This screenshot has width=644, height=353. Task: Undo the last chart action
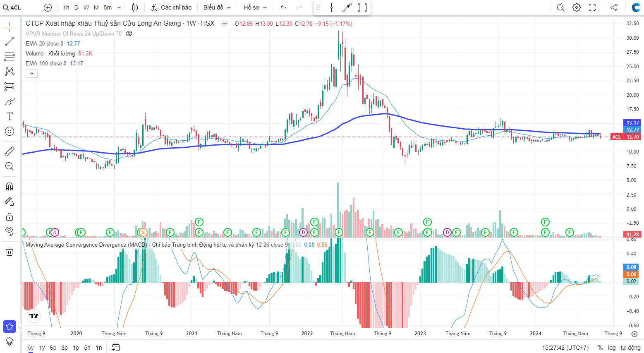pos(283,7)
